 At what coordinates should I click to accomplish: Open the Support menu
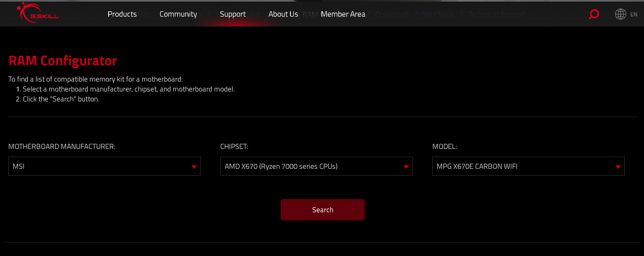pyautogui.click(x=233, y=14)
